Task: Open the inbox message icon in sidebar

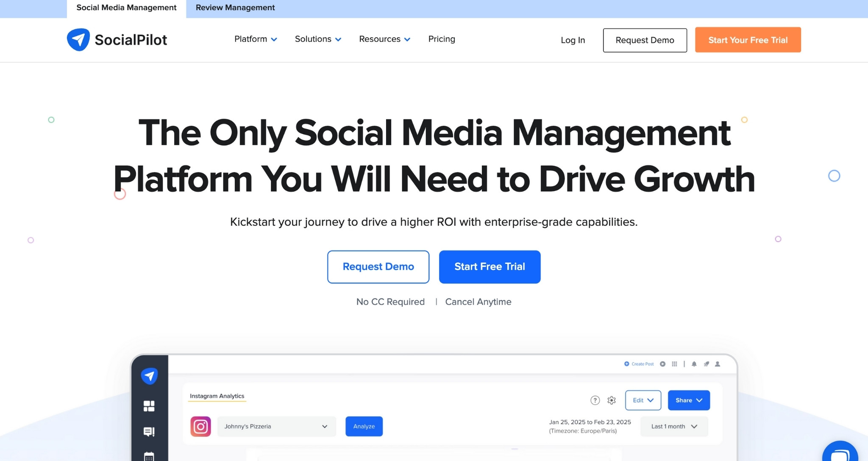Action: [149, 432]
